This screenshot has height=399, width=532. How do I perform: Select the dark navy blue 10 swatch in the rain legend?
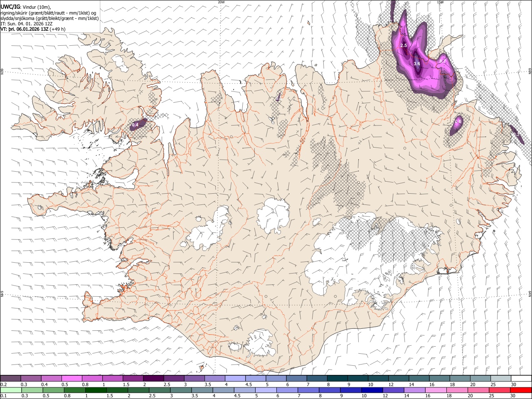372,390
